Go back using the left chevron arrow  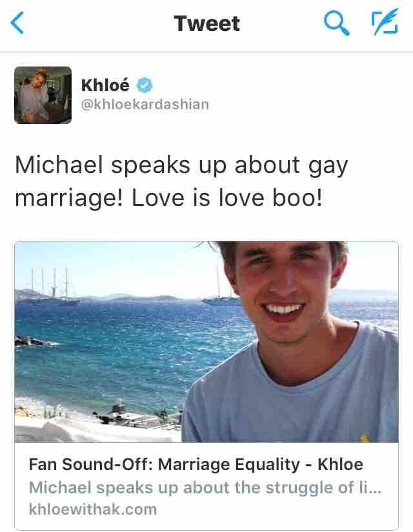coord(17,23)
